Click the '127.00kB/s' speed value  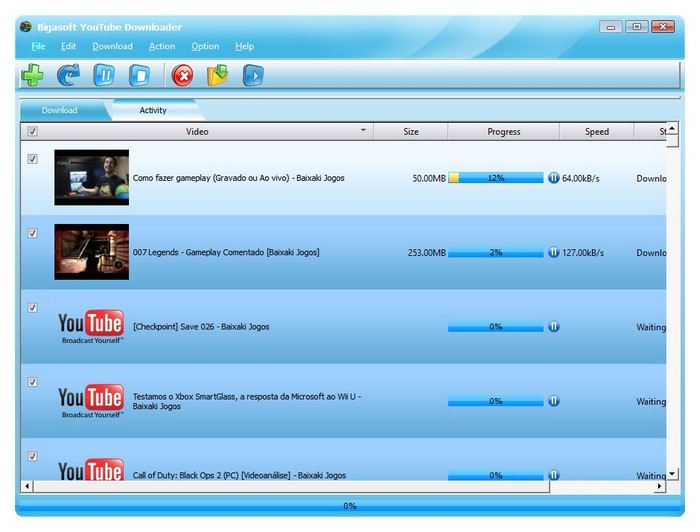coord(583,253)
